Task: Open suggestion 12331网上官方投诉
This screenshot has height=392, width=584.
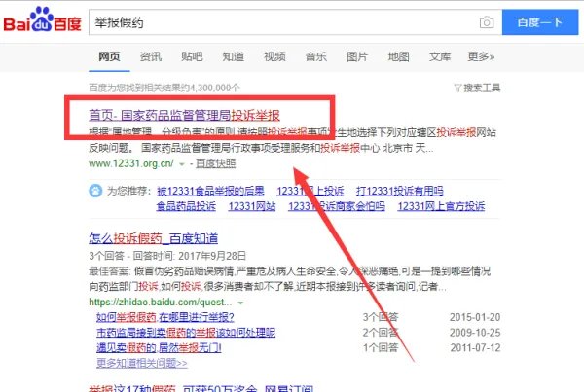Action: coord(441,206)
